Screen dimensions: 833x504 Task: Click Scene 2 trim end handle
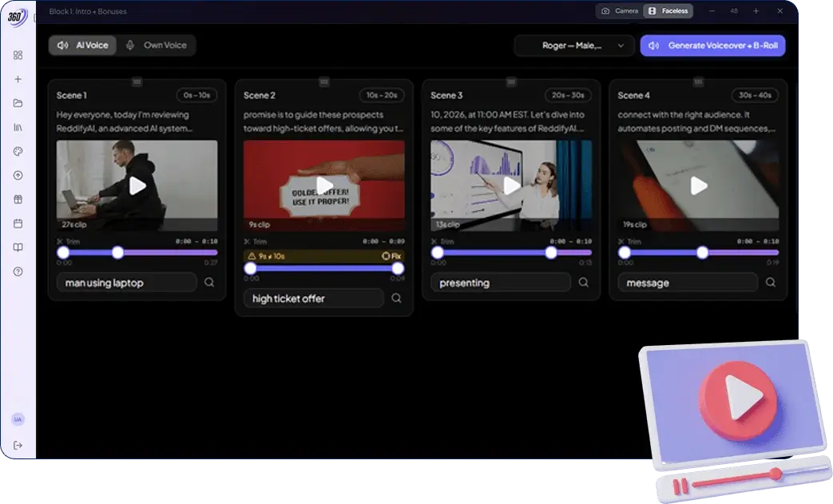(398, 268)
